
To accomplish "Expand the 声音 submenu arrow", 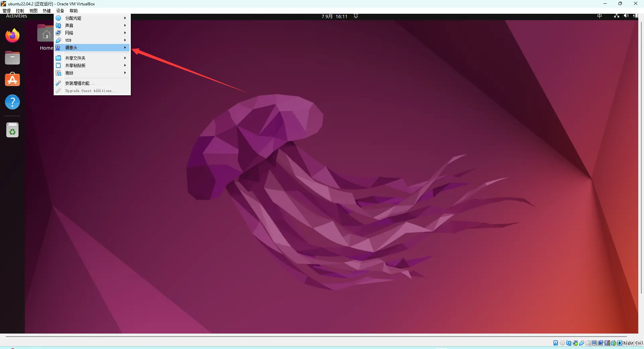I will (125, 26).
